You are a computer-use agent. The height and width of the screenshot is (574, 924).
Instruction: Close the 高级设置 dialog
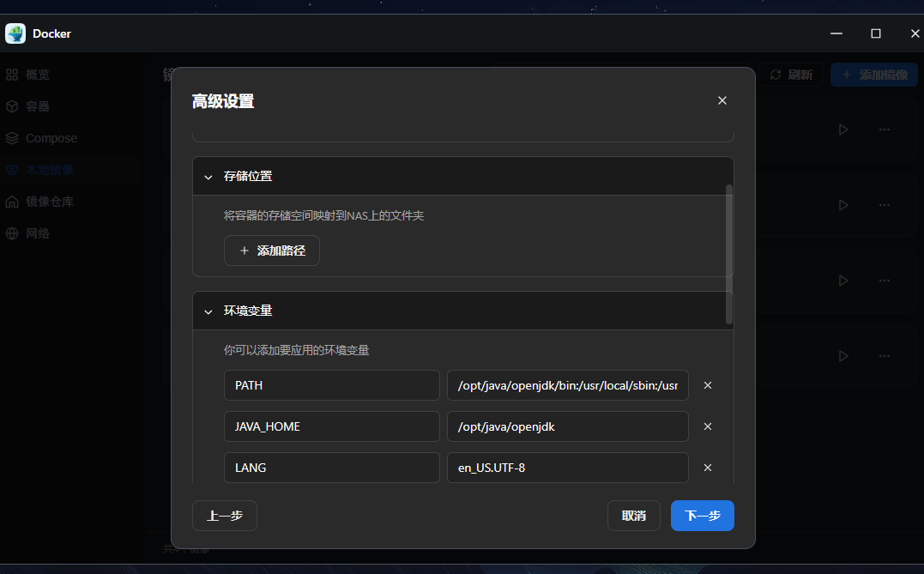click(x=722, y=100)
